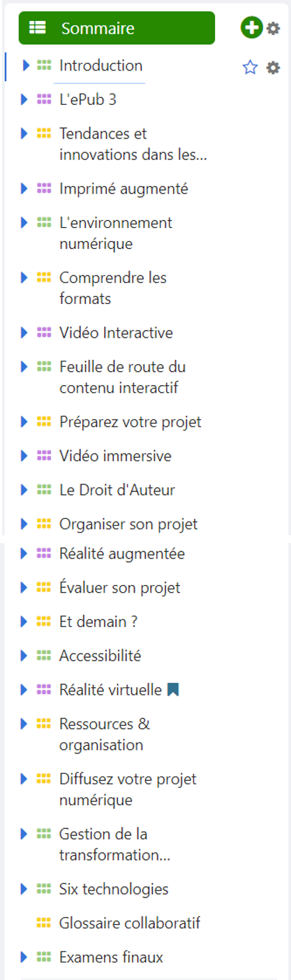
Task: Click the list icon in Sommaire header
Action: point(37,28)
